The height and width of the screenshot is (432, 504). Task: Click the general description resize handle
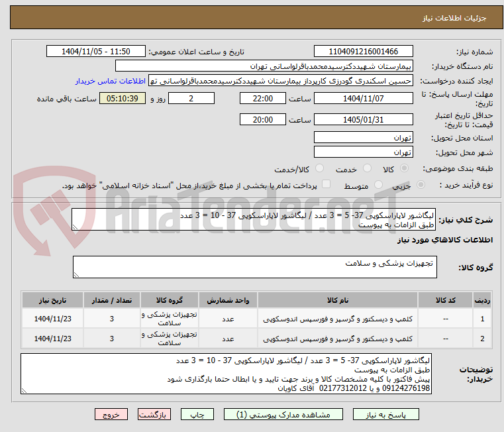pyautogui.click(x=75, y=227)
